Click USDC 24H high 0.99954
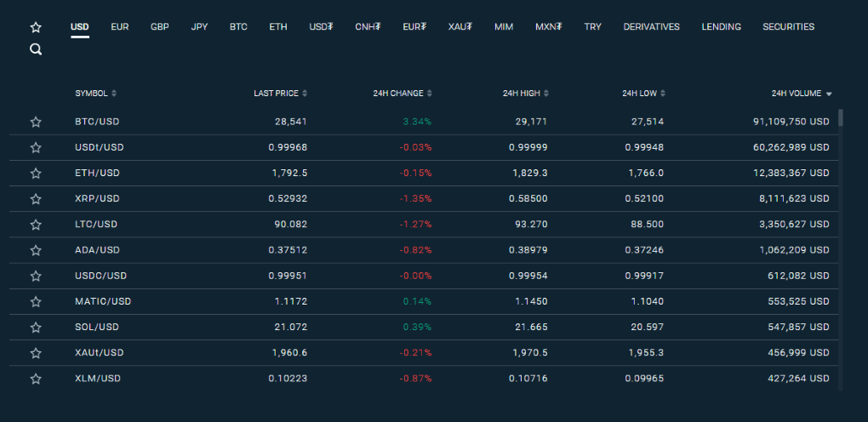The image size is (868, 422). point(528,276)
